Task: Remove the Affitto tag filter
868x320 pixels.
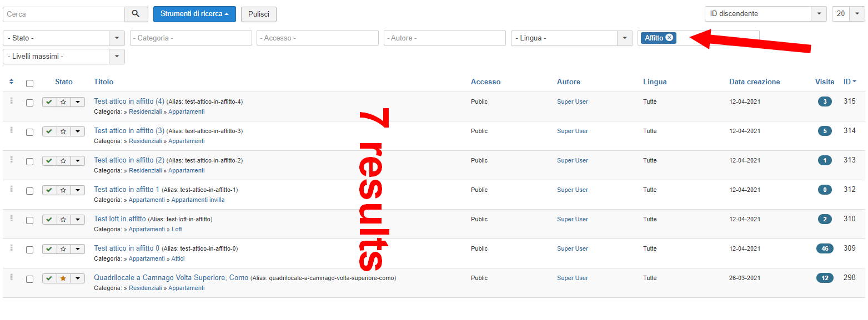Action: (x=669, y=38)
